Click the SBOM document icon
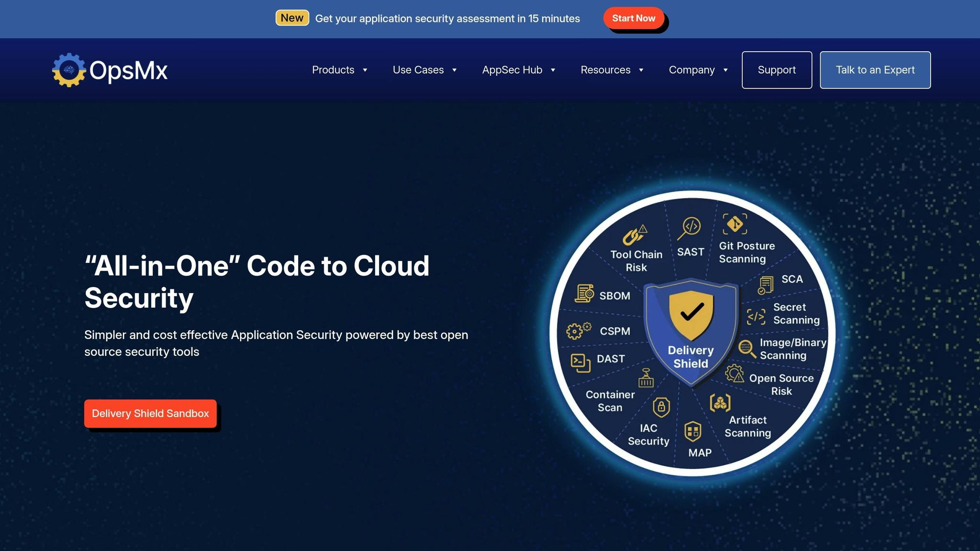This screenshot has width=980, height=551. tap(584, 293)
